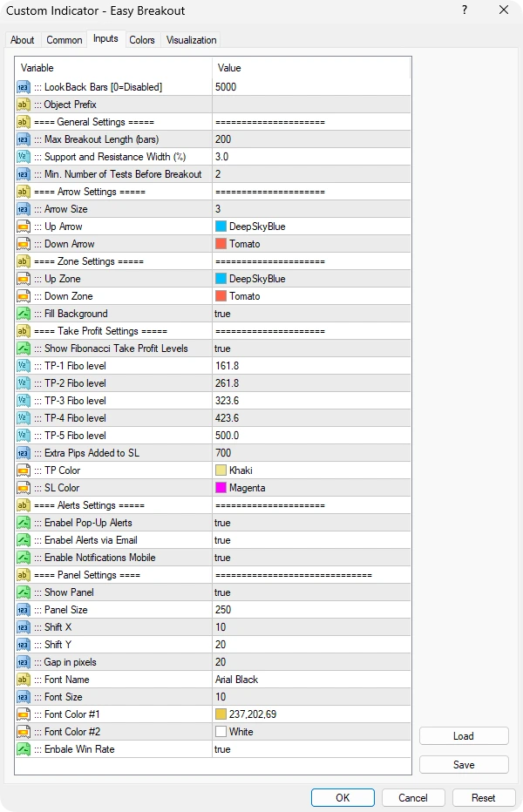The width and height of the screenshot is (523, 812).
Task: Open the TP Color Khaki value
Action: (311, 470)
